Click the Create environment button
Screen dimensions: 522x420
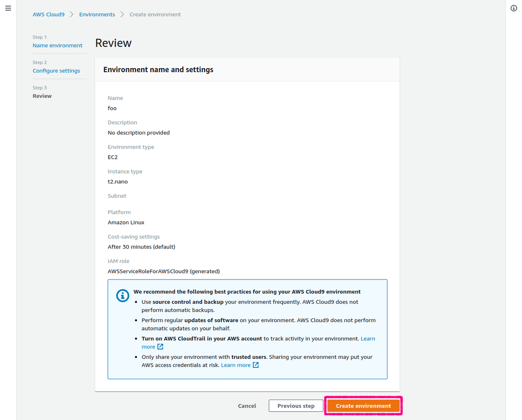point(363,405)
